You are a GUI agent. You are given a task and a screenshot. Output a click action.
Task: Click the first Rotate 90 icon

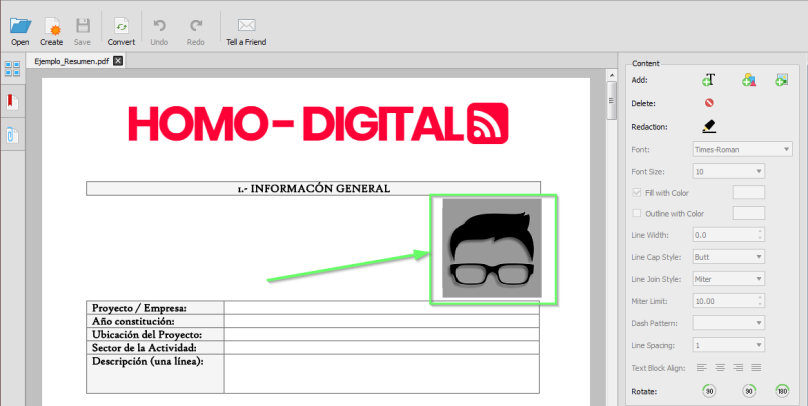pos(709,391)
